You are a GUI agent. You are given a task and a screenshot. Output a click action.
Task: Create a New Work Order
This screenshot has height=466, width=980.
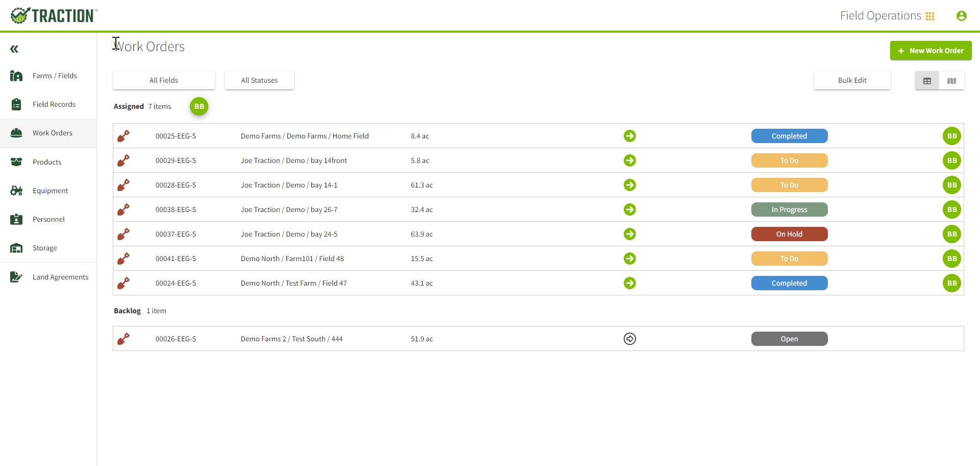pyautogui.click(x=930, y=51)
